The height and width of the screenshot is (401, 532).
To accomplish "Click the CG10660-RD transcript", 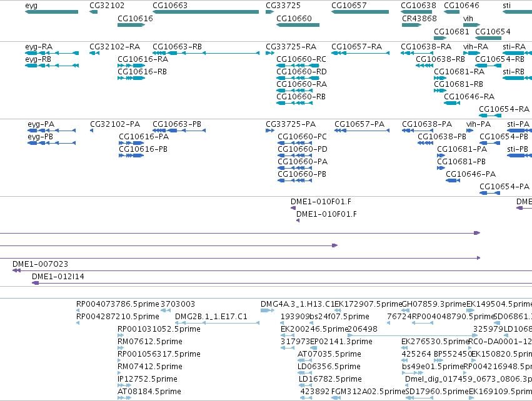I will tap(298, 78).
